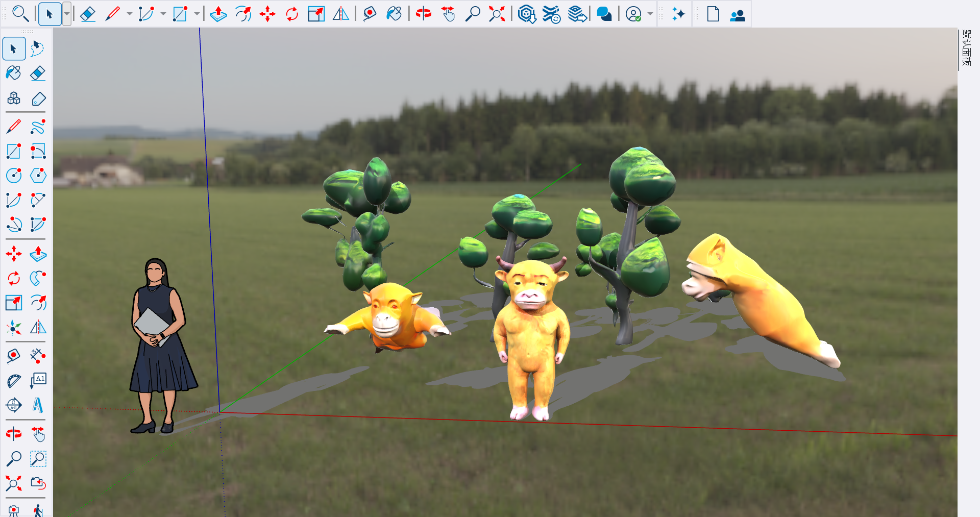Image resolution: width=980 pixels, height=517 pixels.
Task: Select the Dimensions tool
Action: tap(38, 356)
